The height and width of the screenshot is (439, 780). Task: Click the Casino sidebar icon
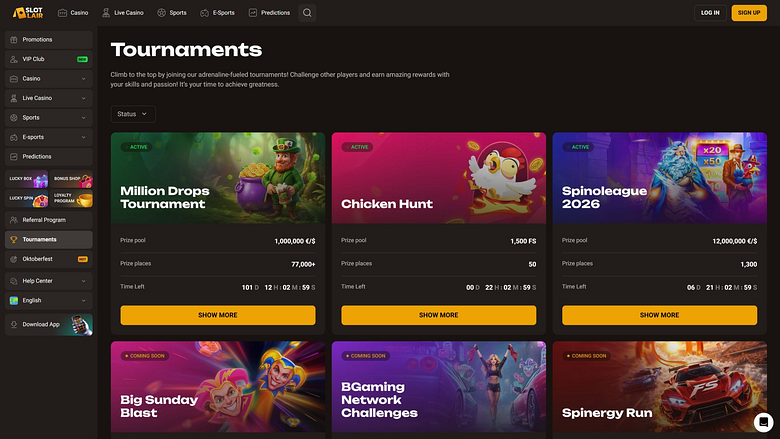tap(14, 79)
